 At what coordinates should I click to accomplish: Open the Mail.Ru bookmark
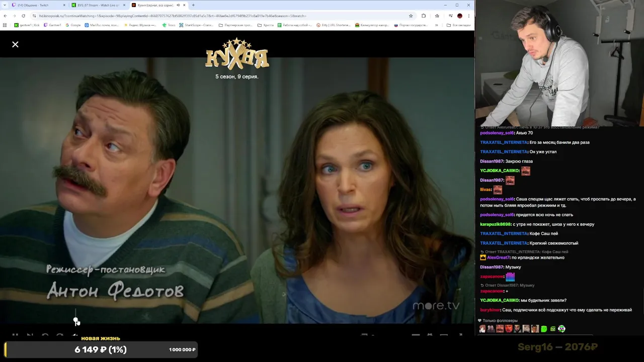coord(102,25)
